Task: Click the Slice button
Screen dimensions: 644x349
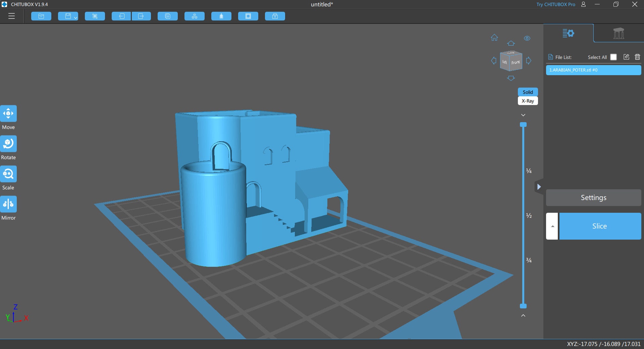Action: click(600, 226)
